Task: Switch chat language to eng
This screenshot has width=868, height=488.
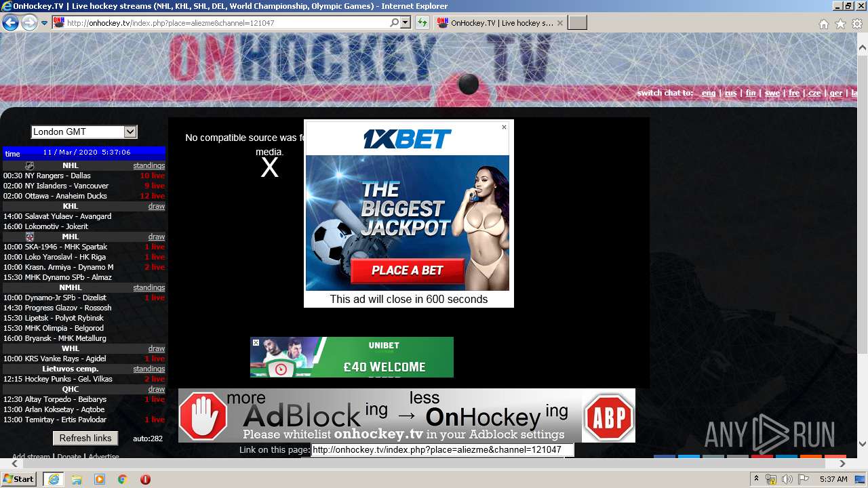Action: 709,93
